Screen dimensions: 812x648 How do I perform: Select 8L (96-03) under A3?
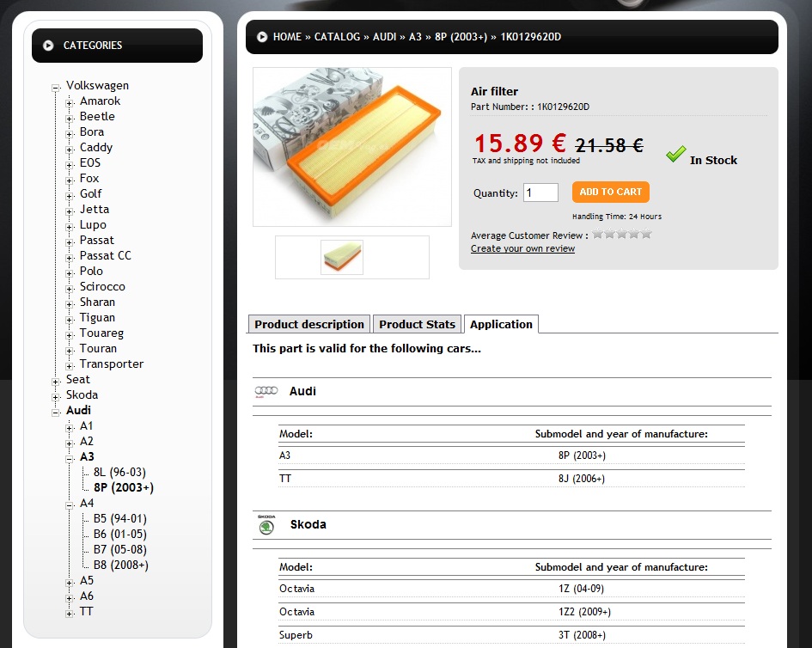click(x=119, y=473)
